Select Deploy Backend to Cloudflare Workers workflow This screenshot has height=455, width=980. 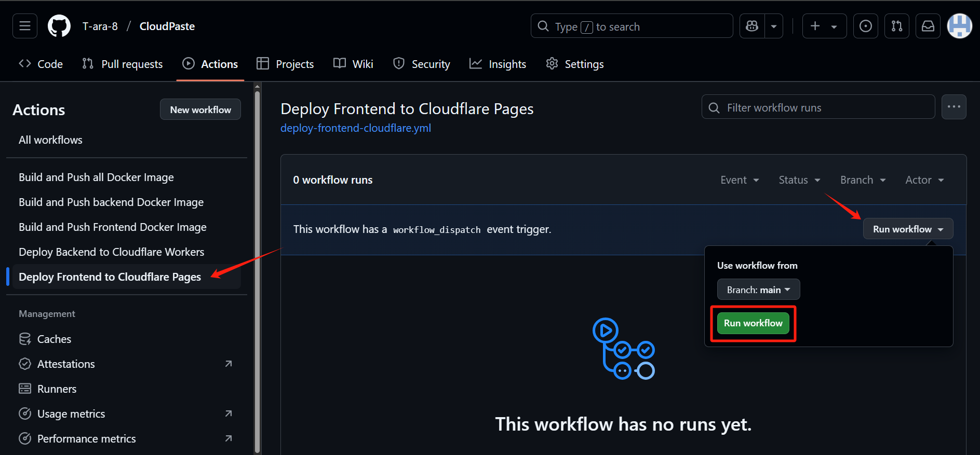click(x=111, y=252)
